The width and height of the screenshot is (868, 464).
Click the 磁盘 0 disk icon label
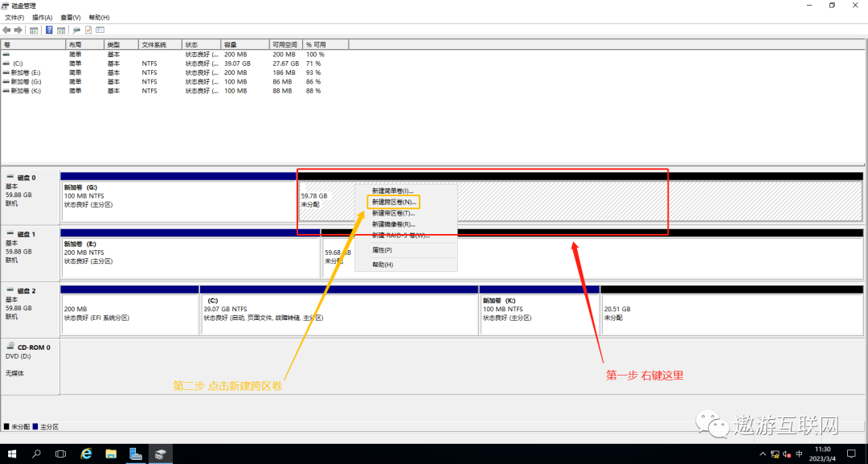click(x=21, y=178)
